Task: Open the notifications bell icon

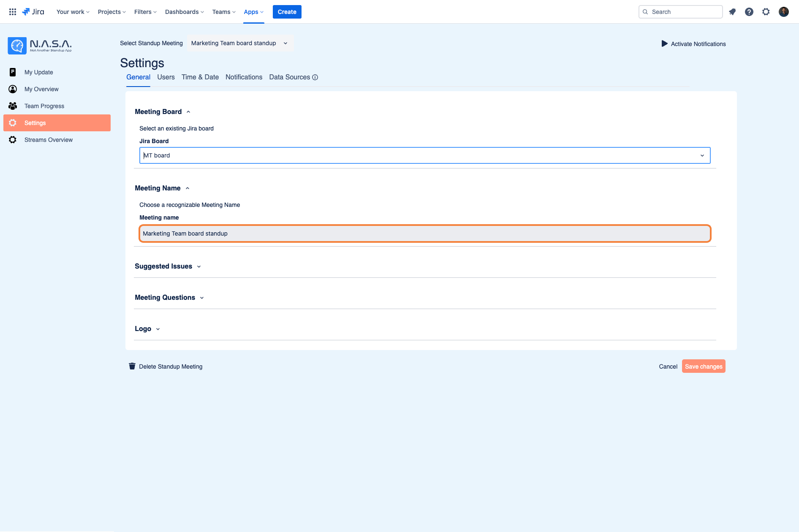Action: 732,12
